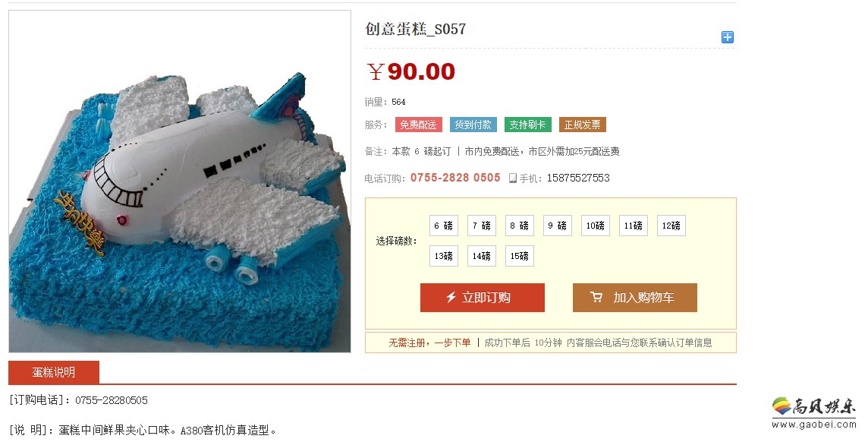
Task: Select the 6 磅 size option
Action: pos(443,226)
